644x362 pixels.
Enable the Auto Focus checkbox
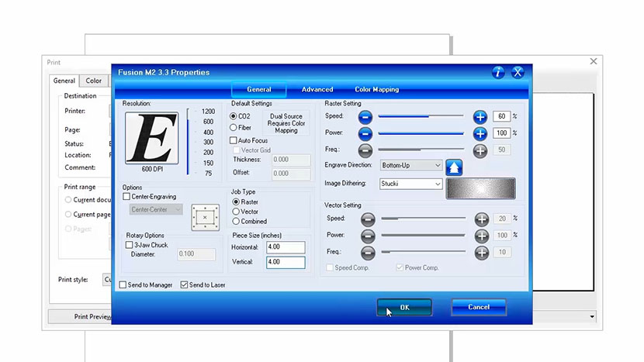click(x=234, y=140)
